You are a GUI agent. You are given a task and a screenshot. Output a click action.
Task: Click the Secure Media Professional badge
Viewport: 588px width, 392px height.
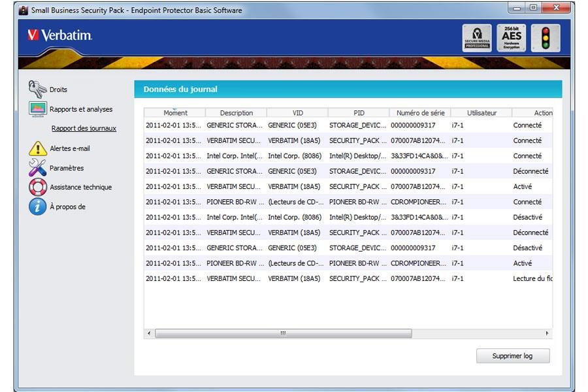(477, 38)
